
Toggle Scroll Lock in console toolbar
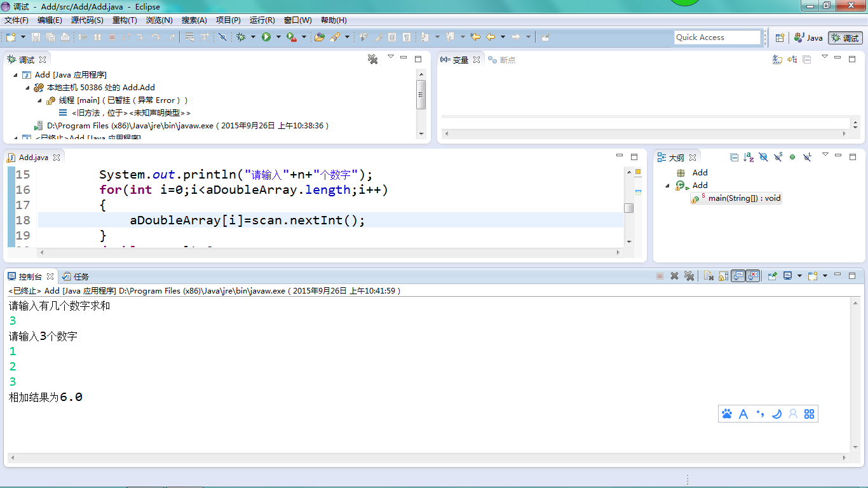pyautogui.click(x=723, y=276)
